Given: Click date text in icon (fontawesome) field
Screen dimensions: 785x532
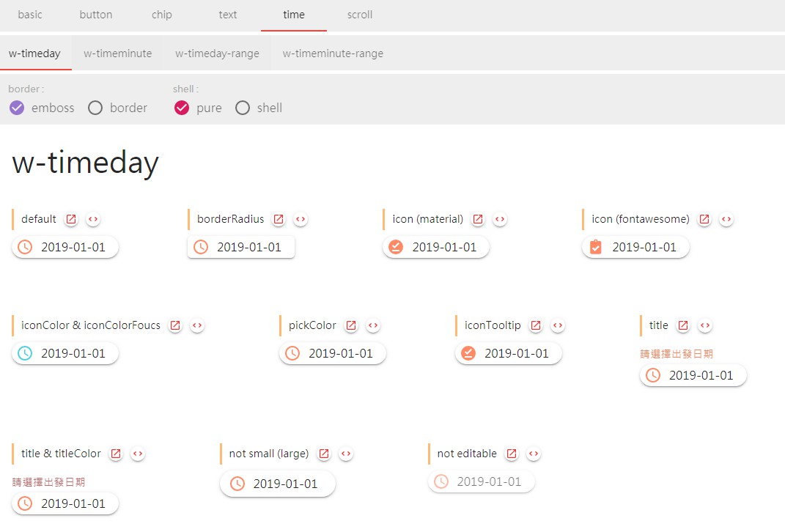Looking at the screenshot, I should pyautogui.click(x=644, y=247).
